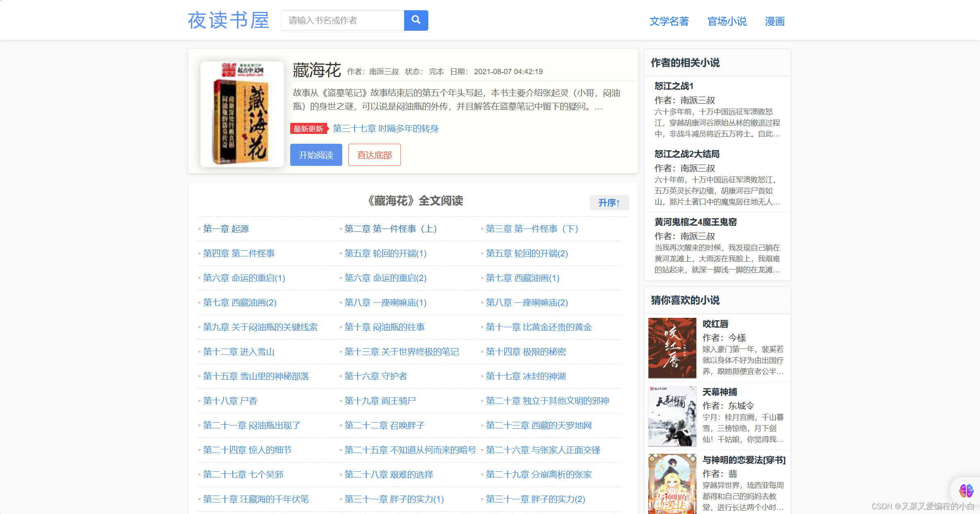Open chapter 第二十九章 分崩离析的张家
Image resolution: width=980 pixels, height=514 pixels.
[539, 475]
